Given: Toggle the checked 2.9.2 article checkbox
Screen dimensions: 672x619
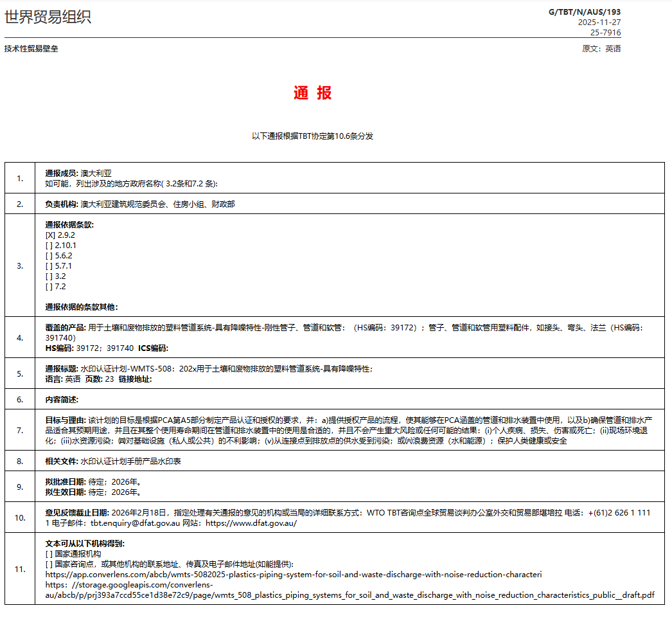Looking at the screenshot, I should 50,235.
